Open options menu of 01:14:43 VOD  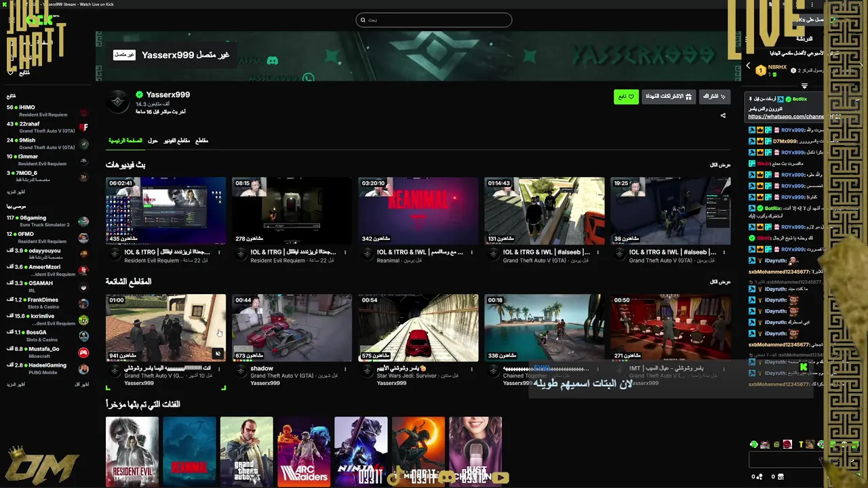597,252
